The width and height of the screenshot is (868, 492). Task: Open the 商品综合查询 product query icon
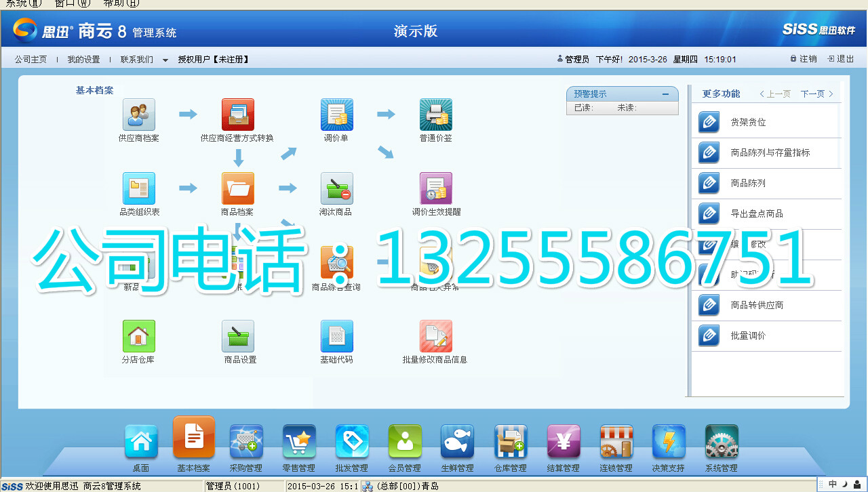click(x=337, y=262)
